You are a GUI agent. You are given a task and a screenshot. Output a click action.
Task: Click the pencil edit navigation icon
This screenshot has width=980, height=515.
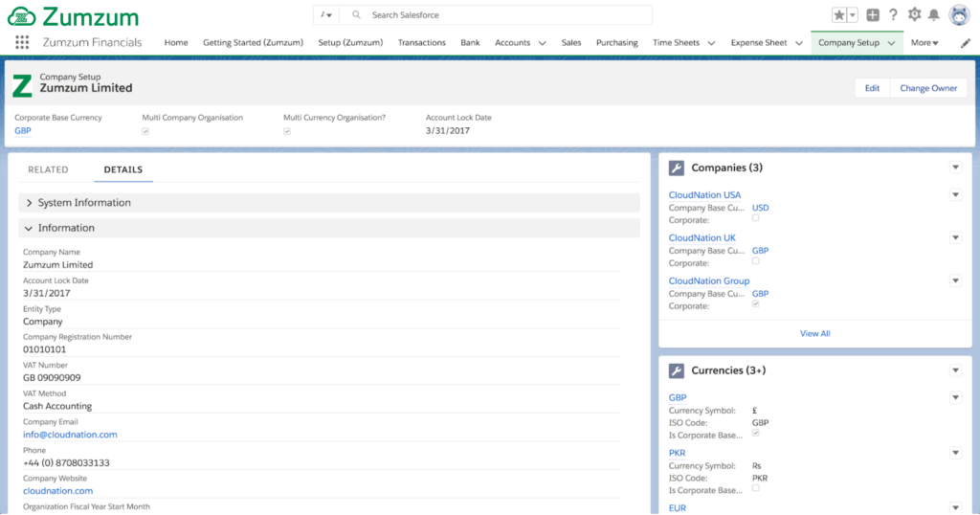pos(966,43)
